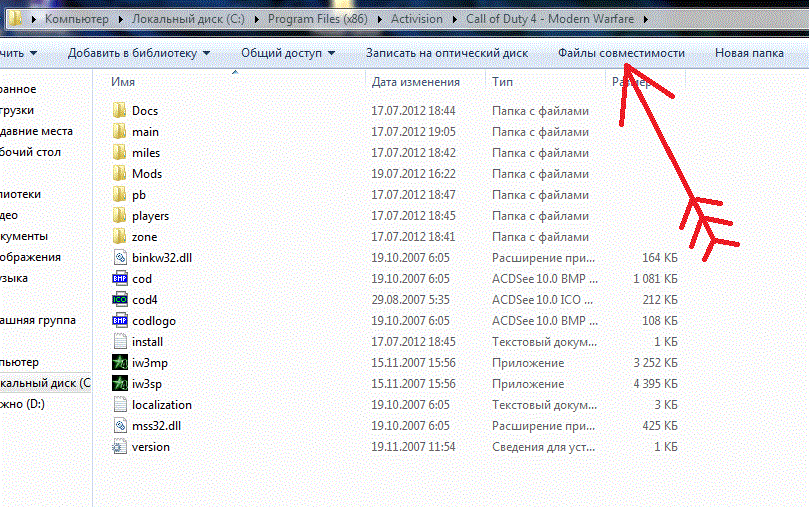Select the Mods folder name

pos(147,174)
